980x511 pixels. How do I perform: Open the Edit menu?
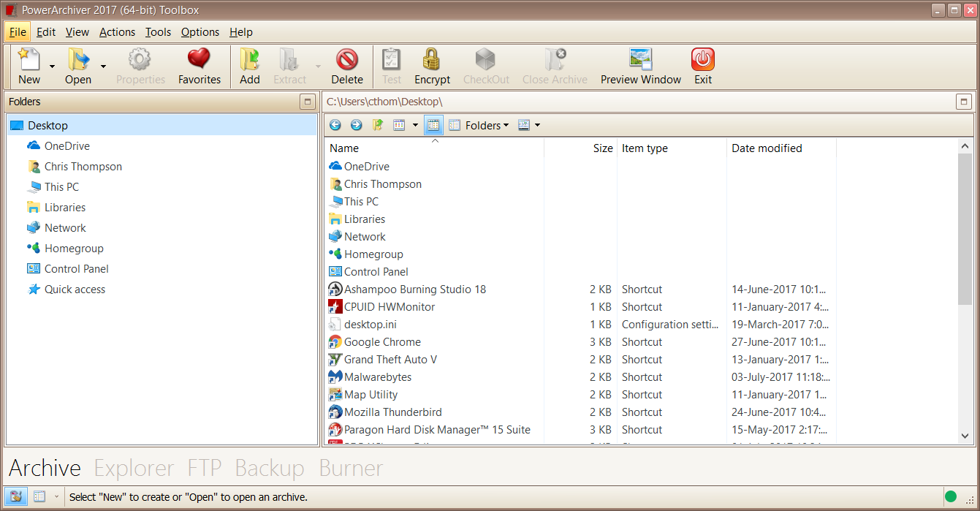point(46,32)
